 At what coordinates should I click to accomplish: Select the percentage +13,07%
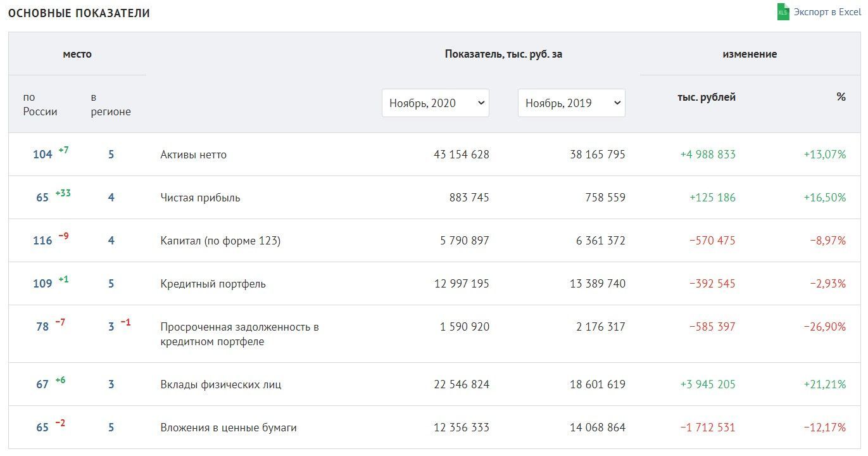click(x=825, y=155)
